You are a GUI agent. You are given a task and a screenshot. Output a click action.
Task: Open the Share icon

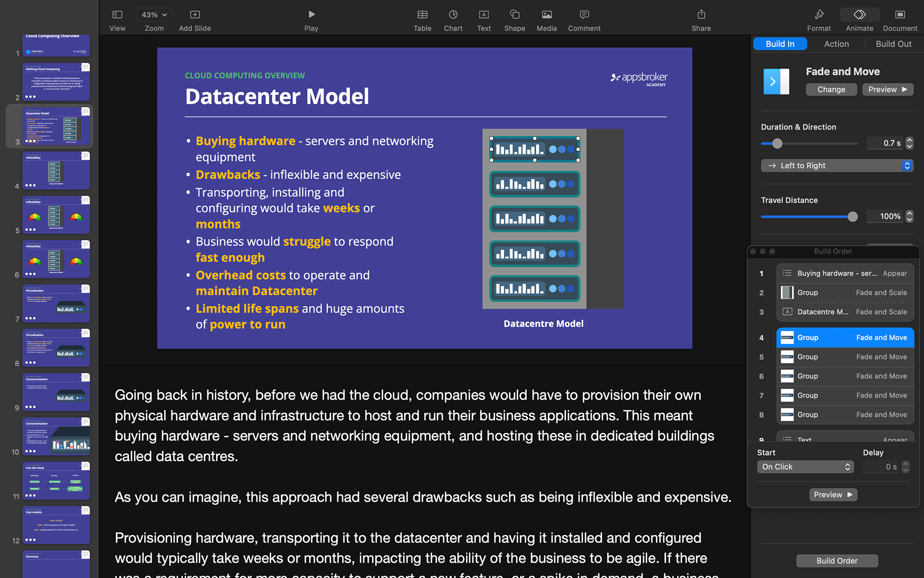point(701,15)
